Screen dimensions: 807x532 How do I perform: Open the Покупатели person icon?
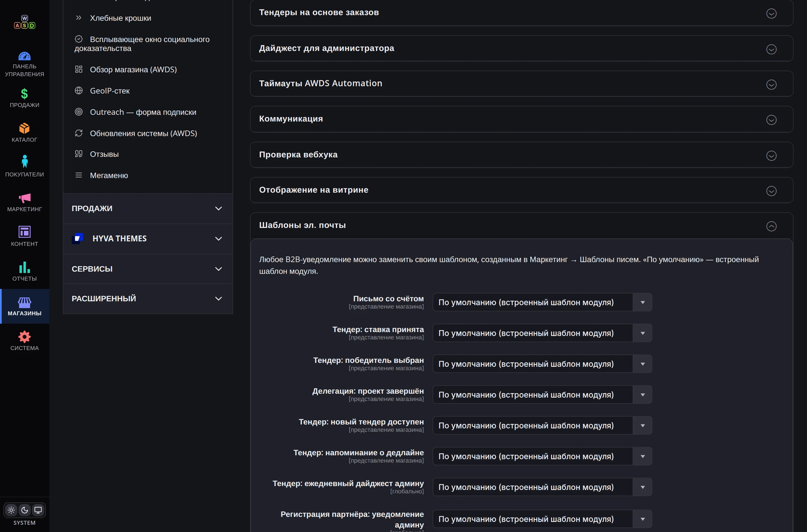click(x=24, y=162)
